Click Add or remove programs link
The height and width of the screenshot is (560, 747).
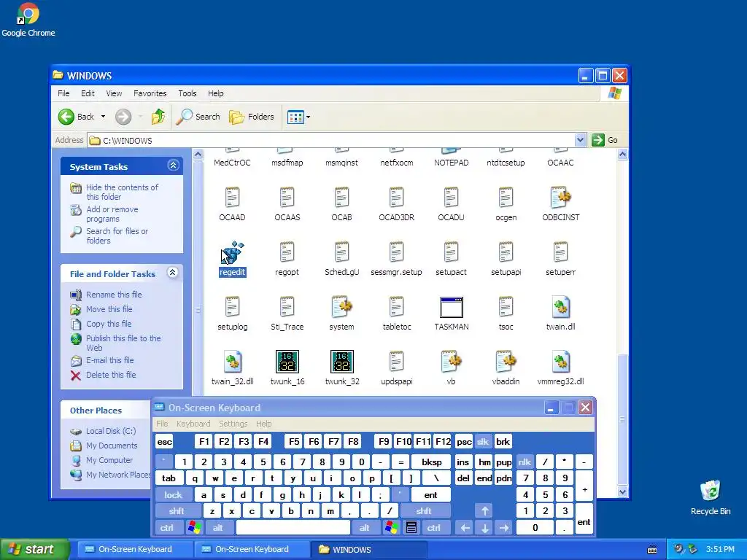pyautogui.click(x=112, y=214)
